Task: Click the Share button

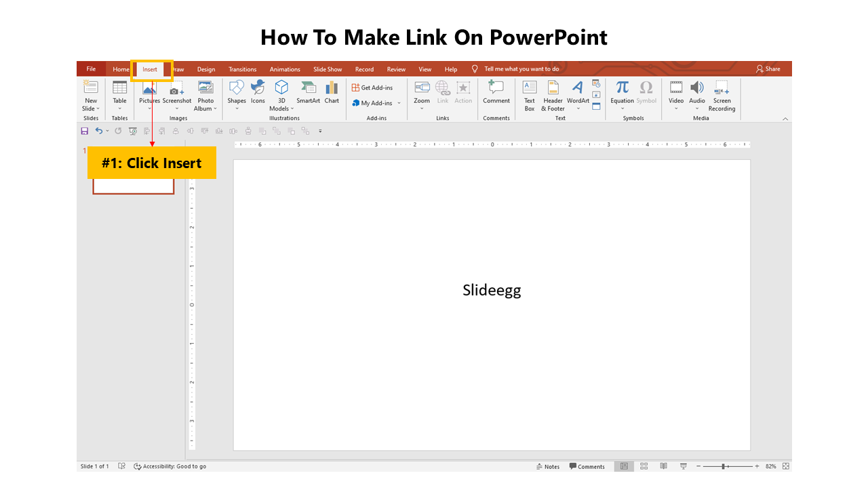Action: [x=768, y=69]
